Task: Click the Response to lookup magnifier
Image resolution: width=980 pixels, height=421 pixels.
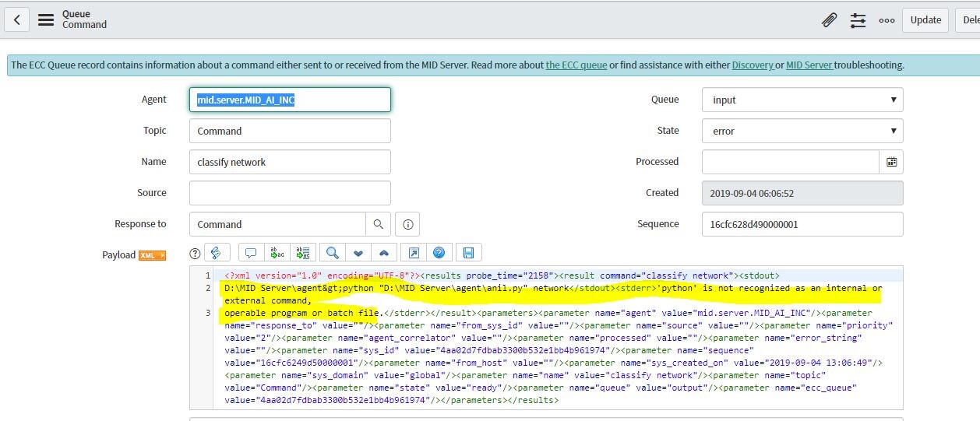Action: (378, 224)
